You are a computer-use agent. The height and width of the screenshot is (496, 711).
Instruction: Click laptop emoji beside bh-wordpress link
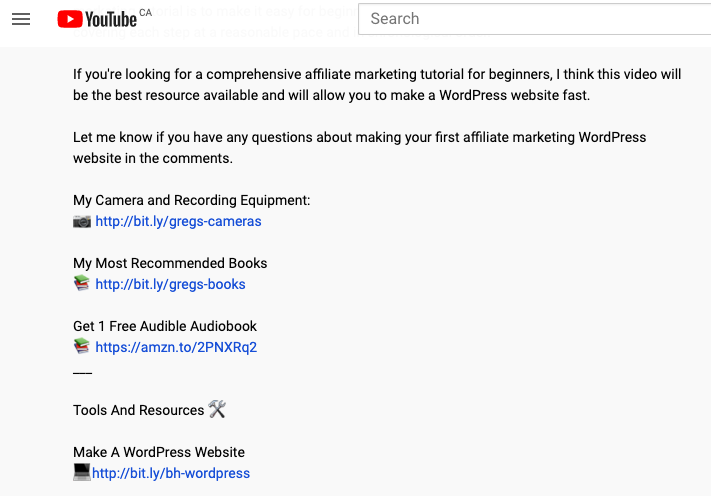pos(82,472)
